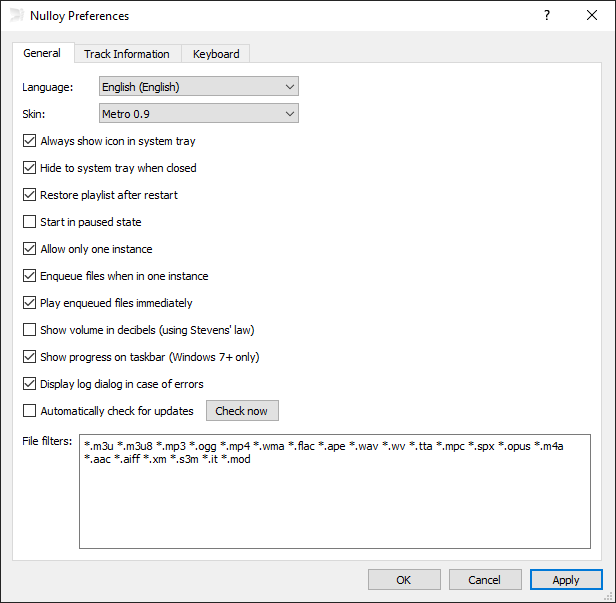Click the Check now button
This screenshot has height=603, width=616.
point(242,411)
